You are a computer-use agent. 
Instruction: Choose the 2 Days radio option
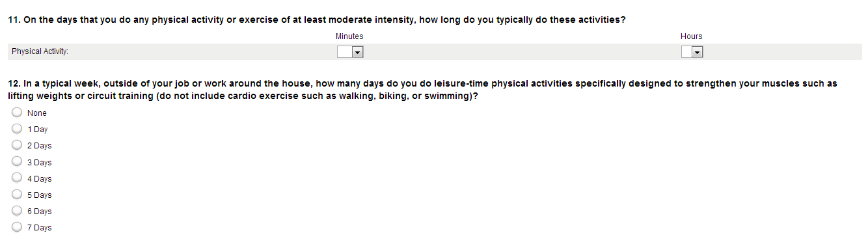[17, 145]
